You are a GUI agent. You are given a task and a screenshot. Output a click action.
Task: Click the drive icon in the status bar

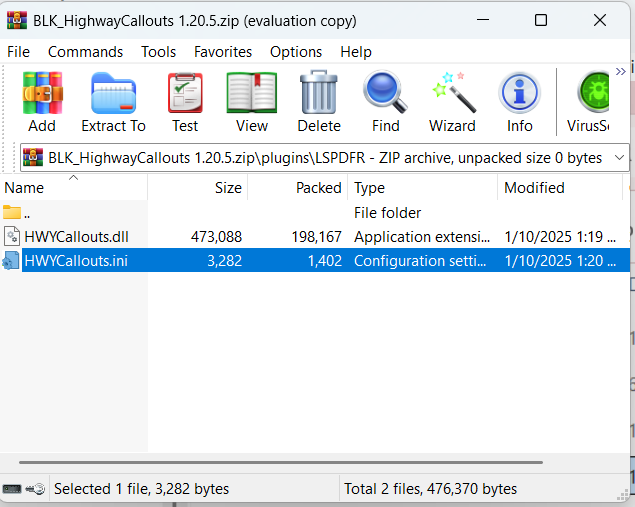coord(12,489)
